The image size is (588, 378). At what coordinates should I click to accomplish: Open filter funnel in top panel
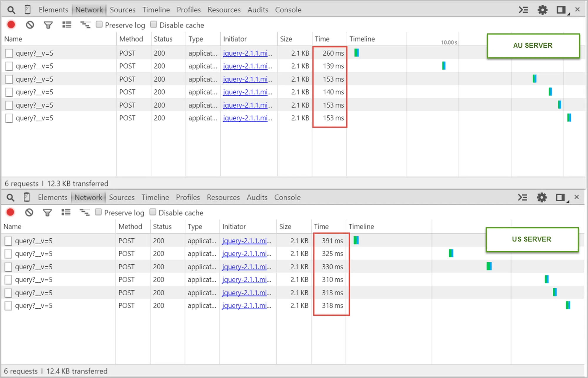[48, 25]
